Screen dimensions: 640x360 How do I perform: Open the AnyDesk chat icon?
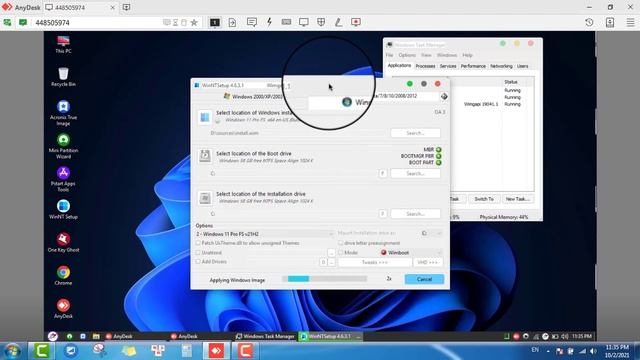tap(252, 22)
